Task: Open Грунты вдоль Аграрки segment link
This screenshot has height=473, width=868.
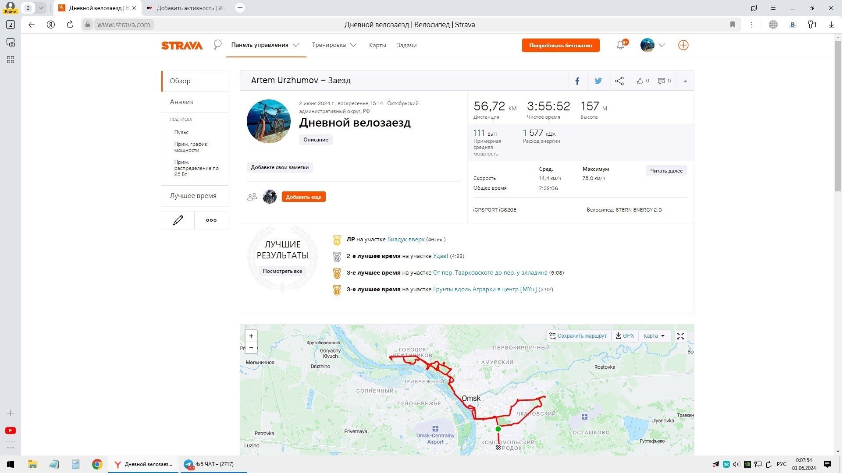Action: [x=485, y=289]
